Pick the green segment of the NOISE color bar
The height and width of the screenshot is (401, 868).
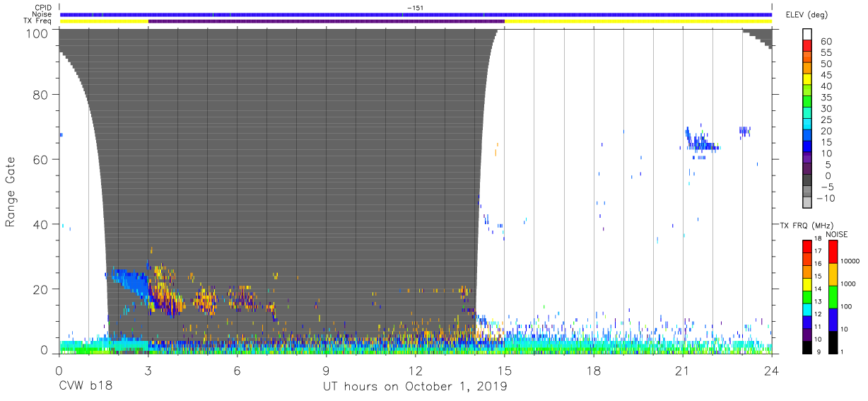[x=833, y=297]
